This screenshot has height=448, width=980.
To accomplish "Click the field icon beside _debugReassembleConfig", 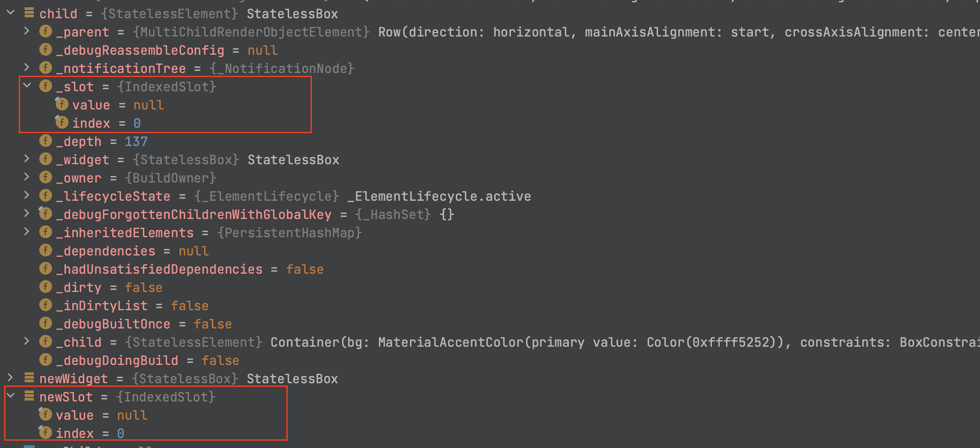I will coord(46,50).
